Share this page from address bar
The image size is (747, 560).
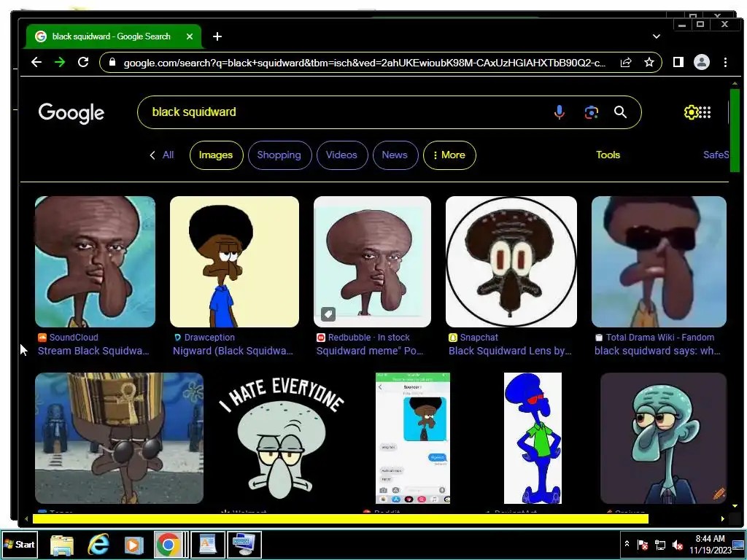(x=625, y=63)
